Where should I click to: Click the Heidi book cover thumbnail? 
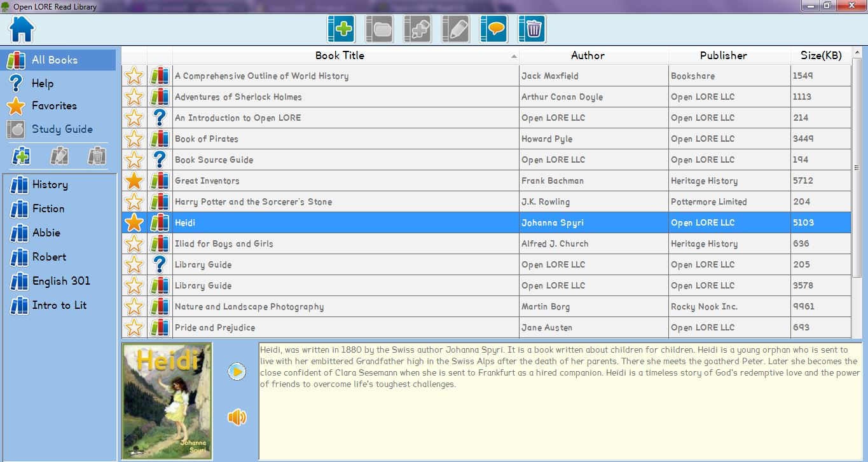167,401
